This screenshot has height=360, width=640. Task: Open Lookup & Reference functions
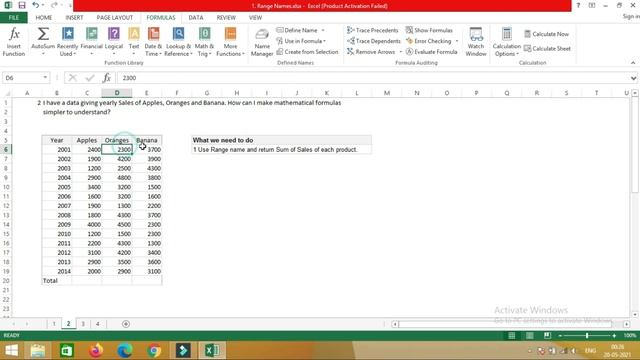pos(178,42)
